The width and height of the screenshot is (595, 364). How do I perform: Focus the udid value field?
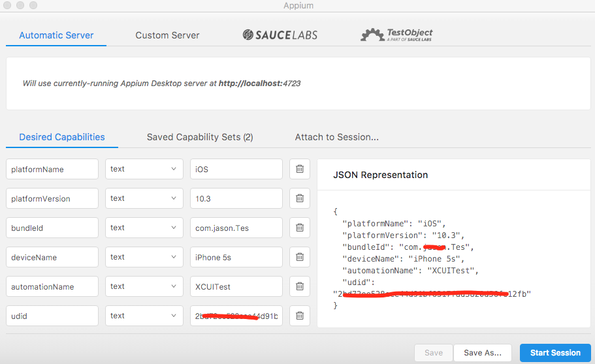236,316
